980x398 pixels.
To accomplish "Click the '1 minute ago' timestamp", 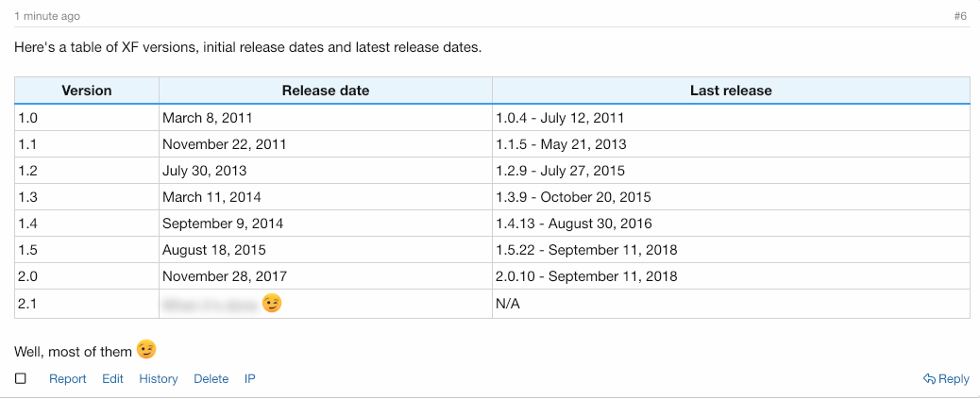I will [x=47, y=16].
